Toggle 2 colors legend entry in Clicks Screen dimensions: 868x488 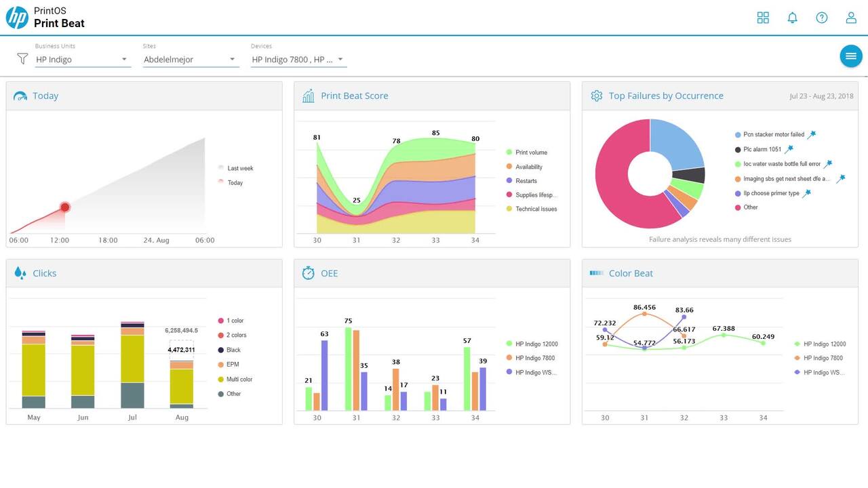pos(232,335)
